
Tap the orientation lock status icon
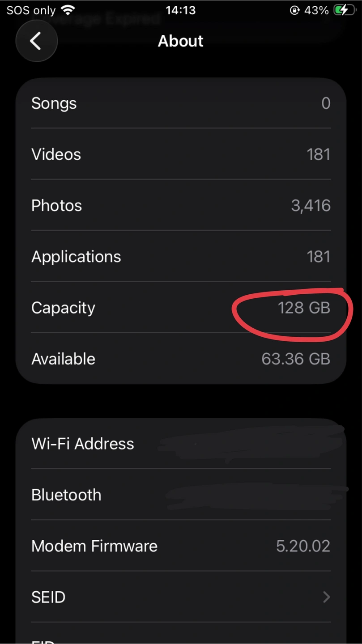[294, 10]
